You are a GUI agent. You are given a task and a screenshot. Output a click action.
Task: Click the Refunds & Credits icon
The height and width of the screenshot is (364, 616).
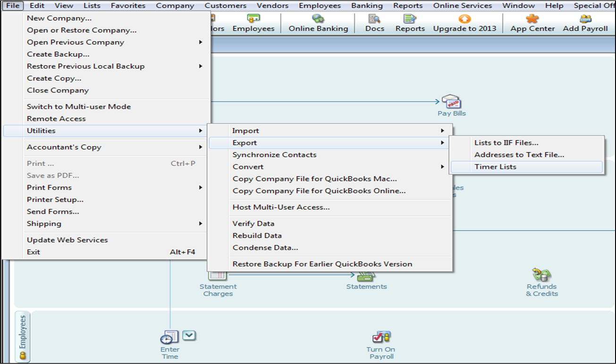click(542, 275)
